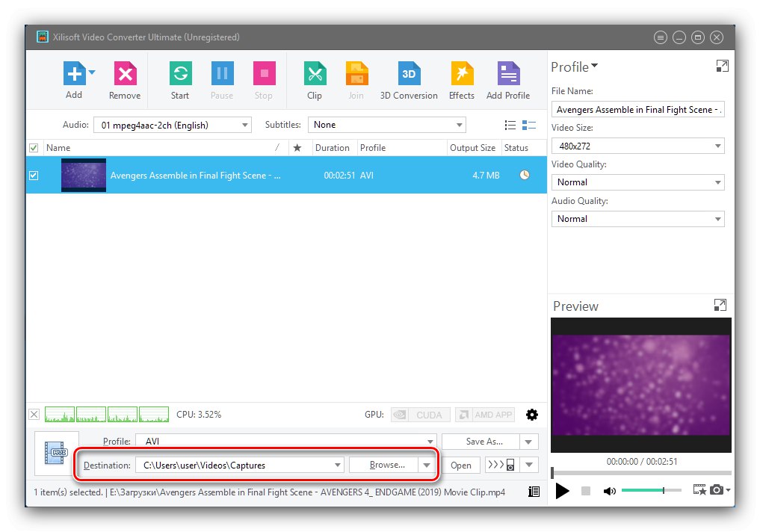760x532 pixels.
Task: Open the log list icon in status bar
Action: pyautogui.click(x=534, y=492)
